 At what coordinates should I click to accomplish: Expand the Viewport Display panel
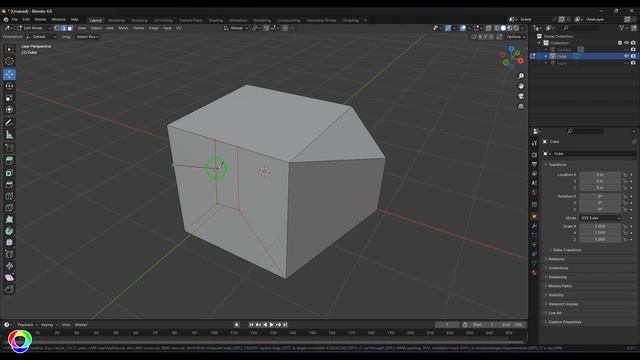click(563, 304)
